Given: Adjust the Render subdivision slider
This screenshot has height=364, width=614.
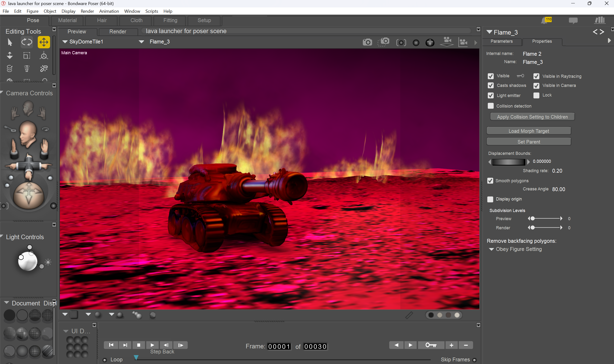Looking at the screenshot, I should click(545, 228).
